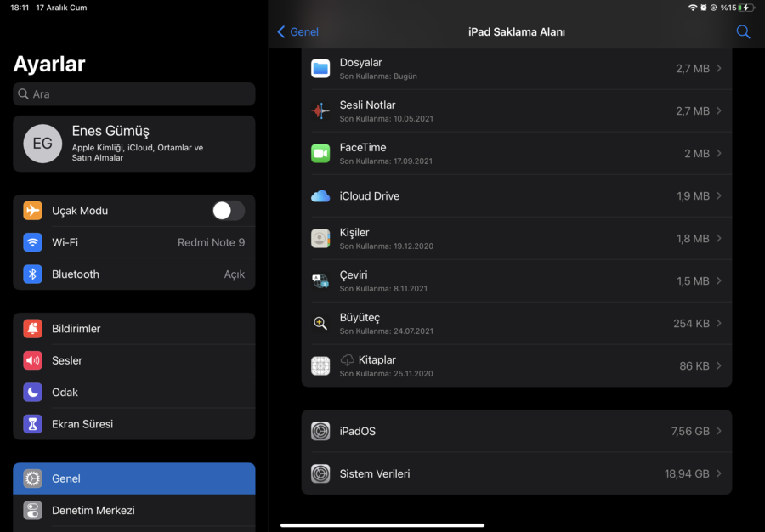Image resolution: width=765 pixels, height=532 pixels.
Task: Tap the 18:11 clock in status bar
Action: click(x=20, y=8)
